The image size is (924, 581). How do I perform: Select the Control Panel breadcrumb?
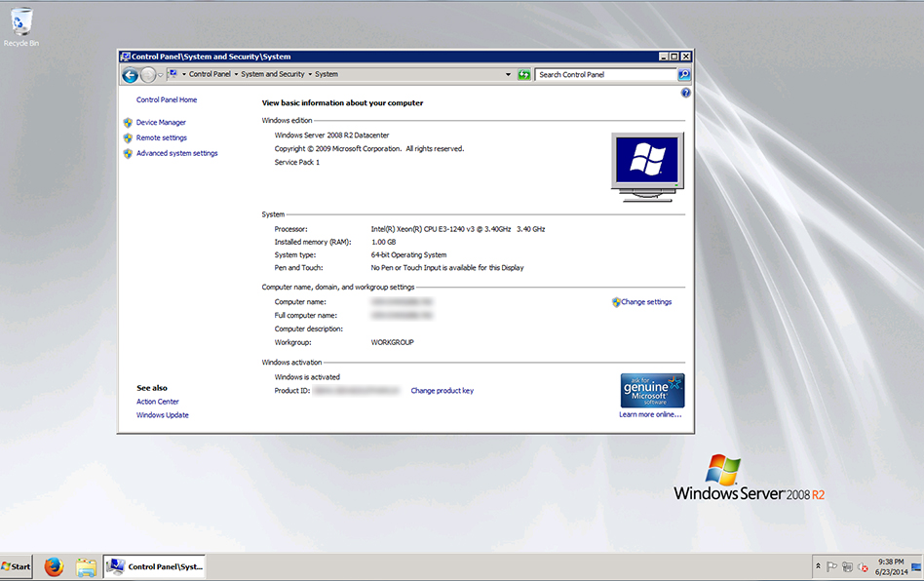[210, 74]
